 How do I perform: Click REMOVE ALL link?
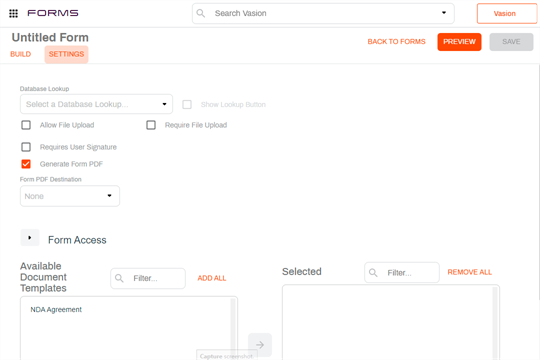(469, 272)
